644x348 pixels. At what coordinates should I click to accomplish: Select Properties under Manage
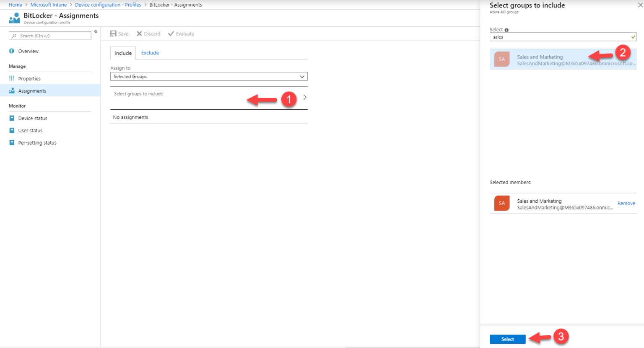[29, 78]
